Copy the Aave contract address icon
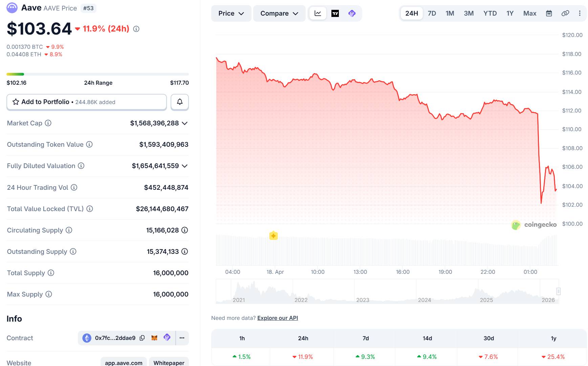The height and width of the screenshot is (366, 588). [142, 338]
